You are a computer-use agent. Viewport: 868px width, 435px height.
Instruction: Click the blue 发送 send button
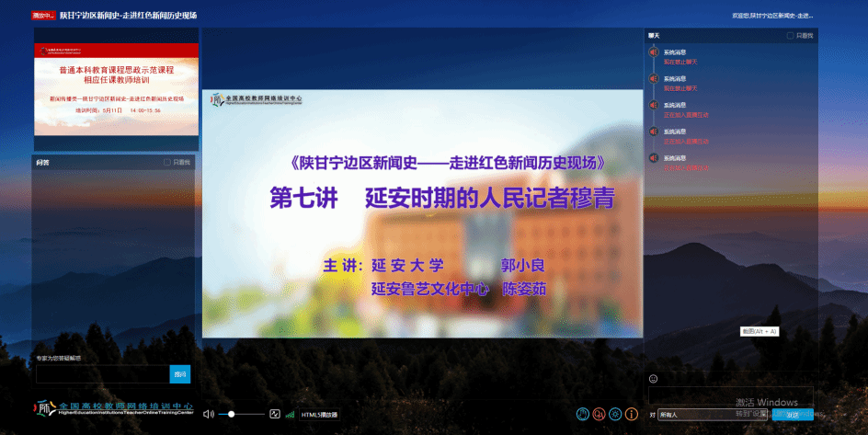point(792,415)
